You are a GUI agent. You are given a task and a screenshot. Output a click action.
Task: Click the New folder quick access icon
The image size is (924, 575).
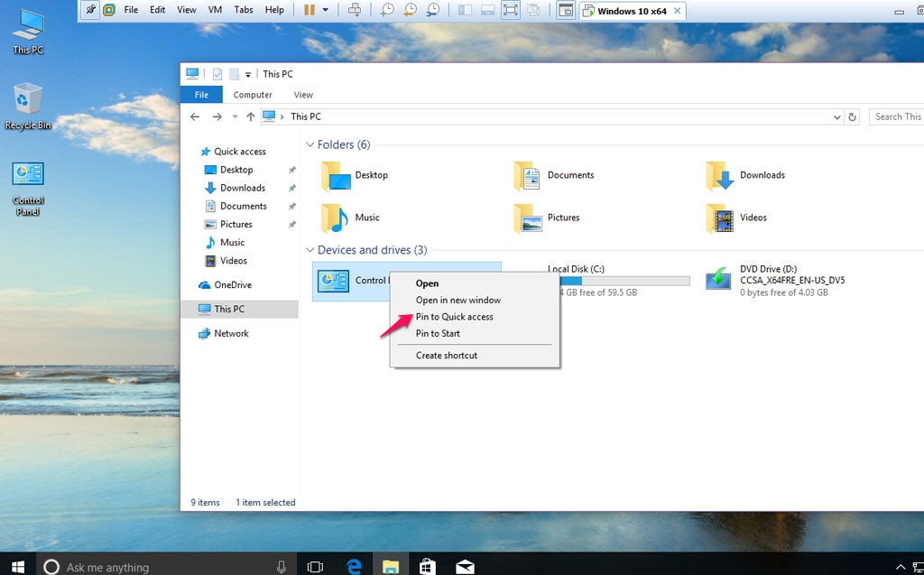(234, 74)
